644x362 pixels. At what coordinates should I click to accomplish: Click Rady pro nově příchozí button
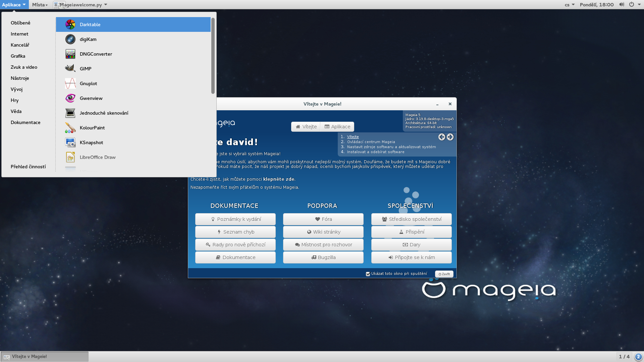[235, 245]
